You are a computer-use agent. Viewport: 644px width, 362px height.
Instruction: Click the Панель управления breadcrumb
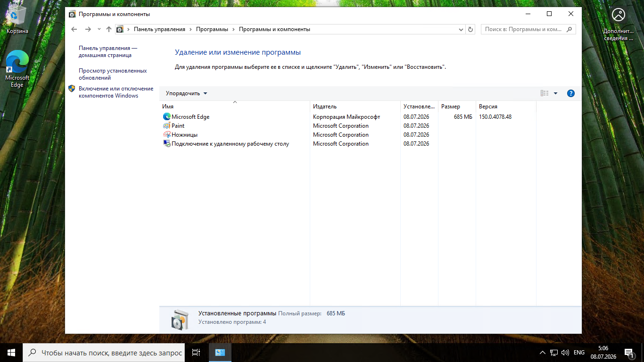pyautogui.click(x=159, y=29)
